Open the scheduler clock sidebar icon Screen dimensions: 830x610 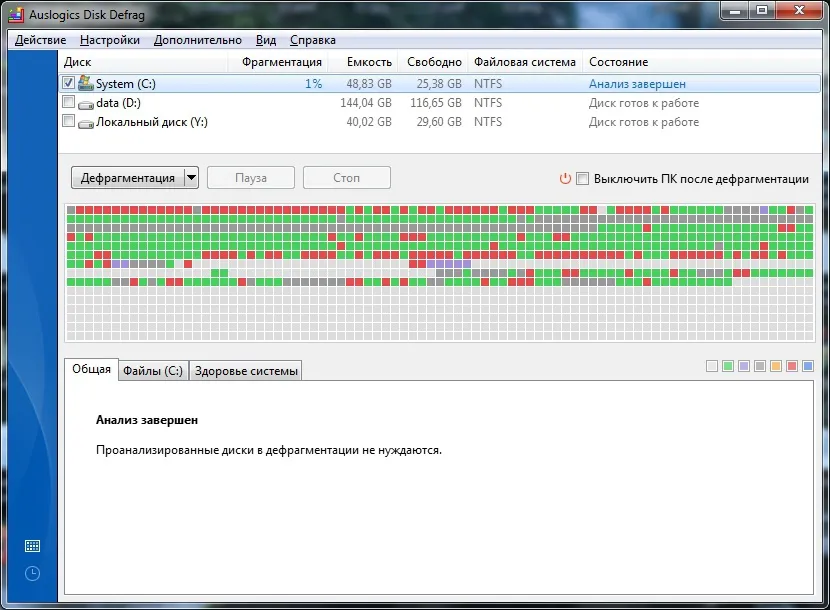(32, 573)
